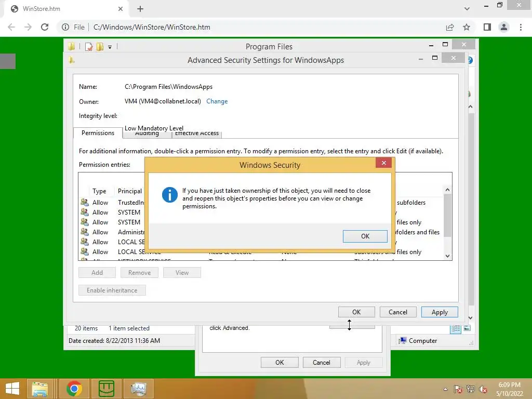Click OK in the Properties dialog behind
This screenshot has height=399, width=532.
pos(280,362)
